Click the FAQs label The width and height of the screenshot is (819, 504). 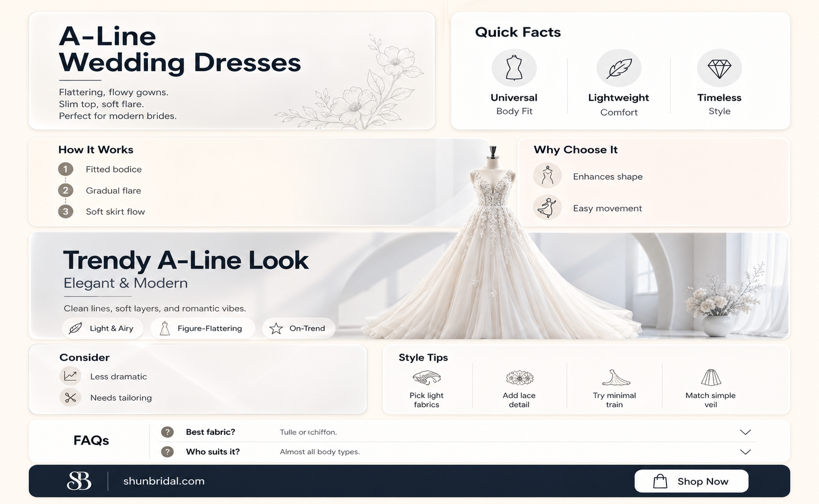91,440
